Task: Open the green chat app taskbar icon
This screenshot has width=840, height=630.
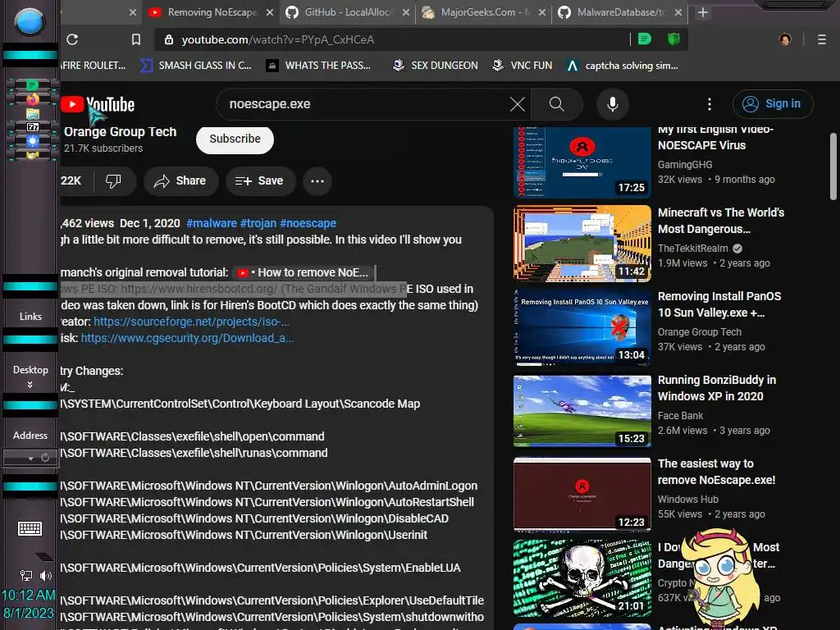Action: 33,85
